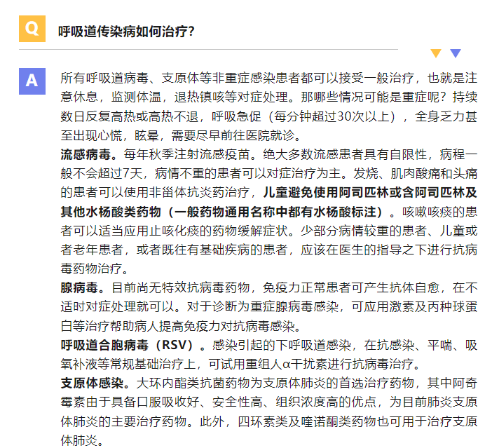The width and height of the screenshot is (492, 448).
Task: Click the bold heading 流感病毒
Action: tap(86, 154)
